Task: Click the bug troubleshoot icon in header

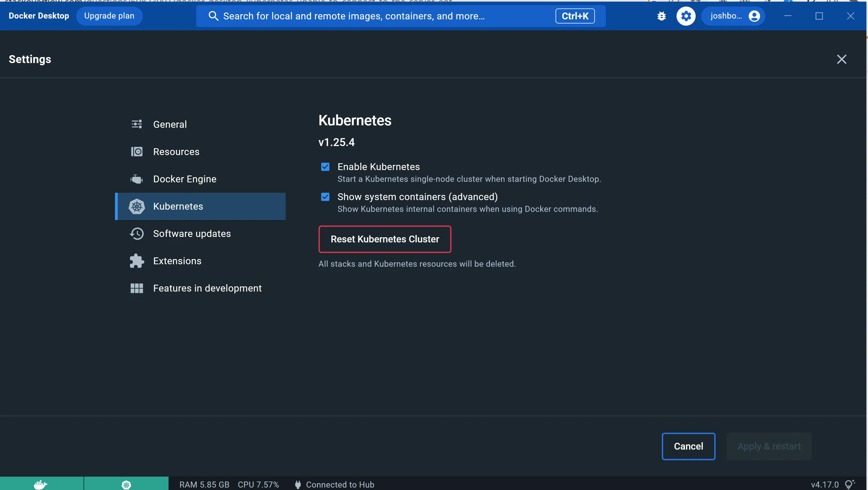Action: (662, 16)
